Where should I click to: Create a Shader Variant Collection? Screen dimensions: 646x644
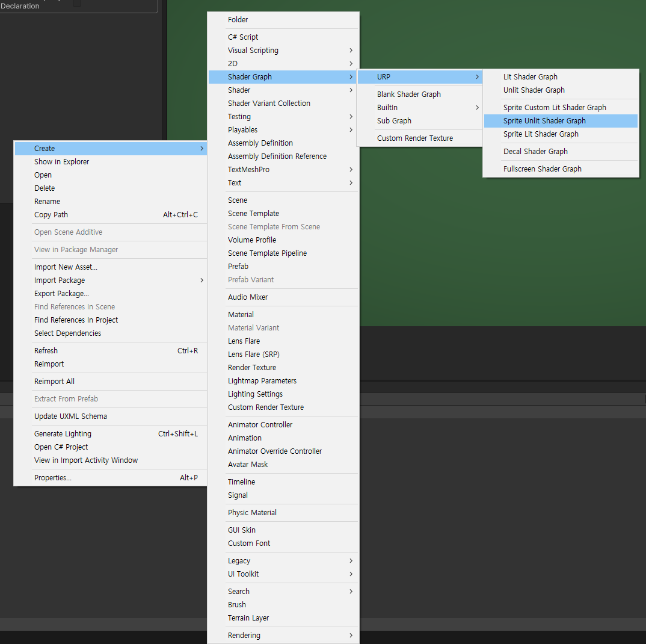click(x=283, y=104)
